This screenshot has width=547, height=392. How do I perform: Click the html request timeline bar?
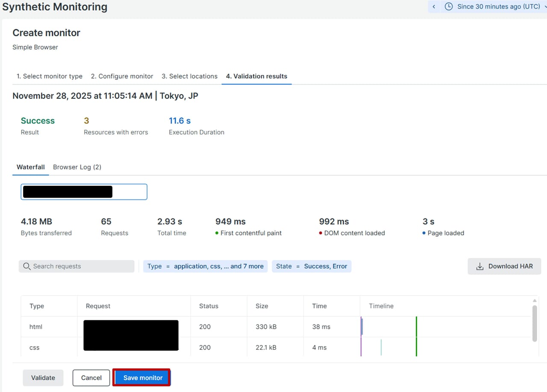(x=362, y=327)
